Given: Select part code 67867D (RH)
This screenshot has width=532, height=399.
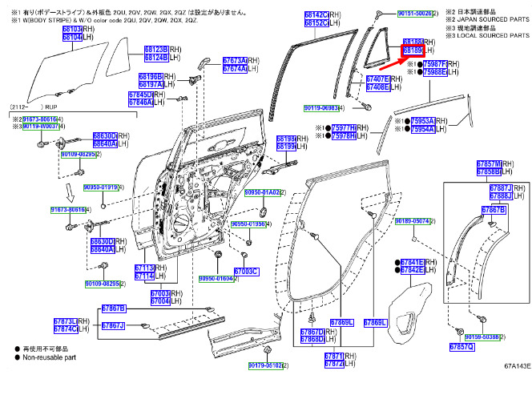Looking at the screenshot, I should [x=312, y=332].
